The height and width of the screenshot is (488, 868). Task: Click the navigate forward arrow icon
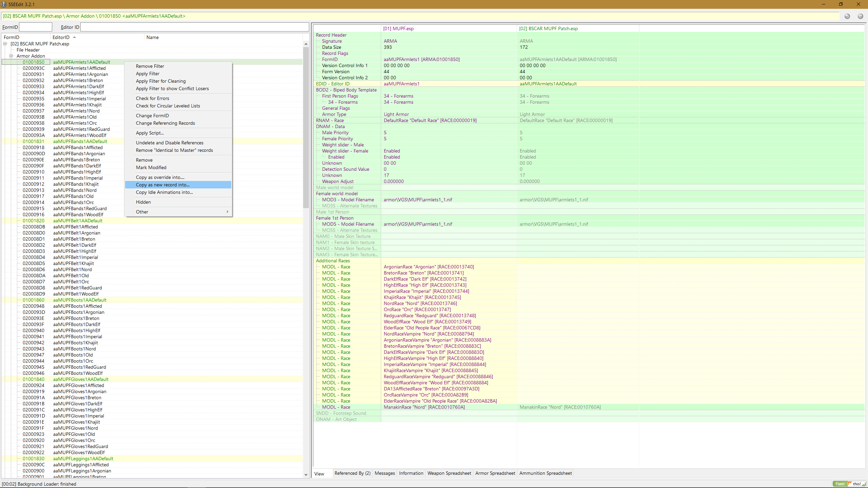coord(861,16)
